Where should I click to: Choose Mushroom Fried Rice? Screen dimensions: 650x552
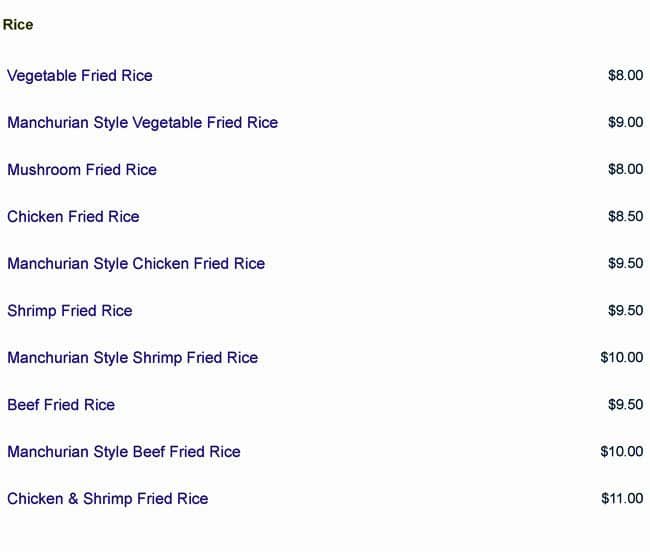(82, 169)
